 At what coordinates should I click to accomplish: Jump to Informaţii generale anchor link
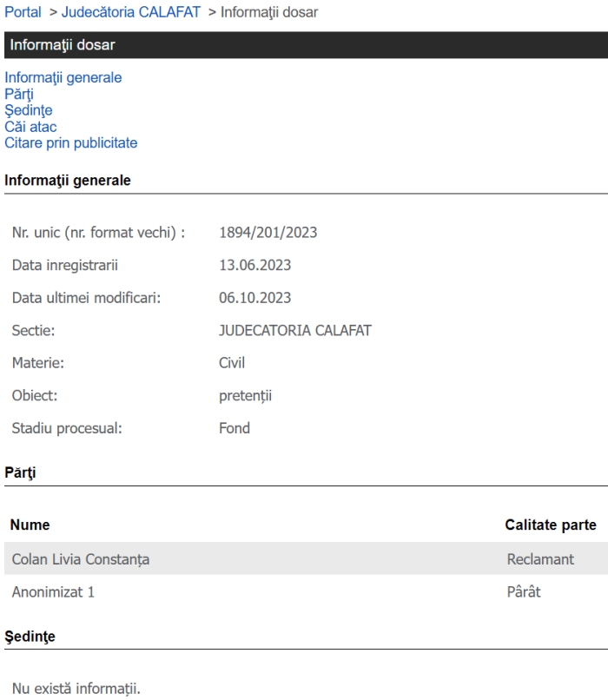[x=63, y=77]
